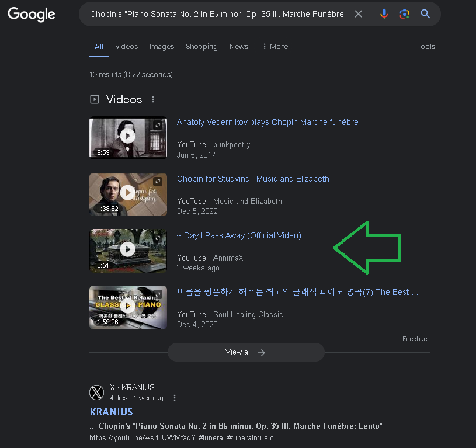This screenshot has height=448, width=476.
Task: Play the Day I Pass Away thumbnail
Action: [128, 251]
